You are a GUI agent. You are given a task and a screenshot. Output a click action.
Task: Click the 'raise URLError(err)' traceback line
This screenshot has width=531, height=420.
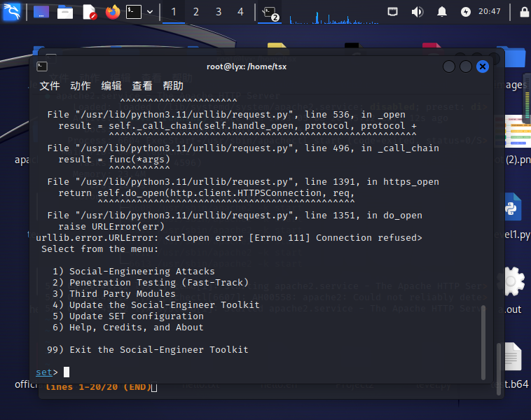(x=111, y=226)
